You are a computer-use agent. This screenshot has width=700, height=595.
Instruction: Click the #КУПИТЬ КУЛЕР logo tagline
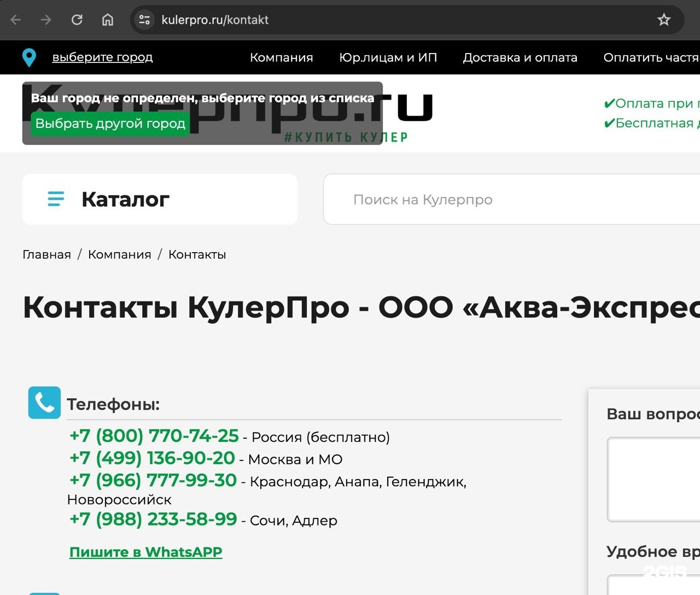[346, 137]
